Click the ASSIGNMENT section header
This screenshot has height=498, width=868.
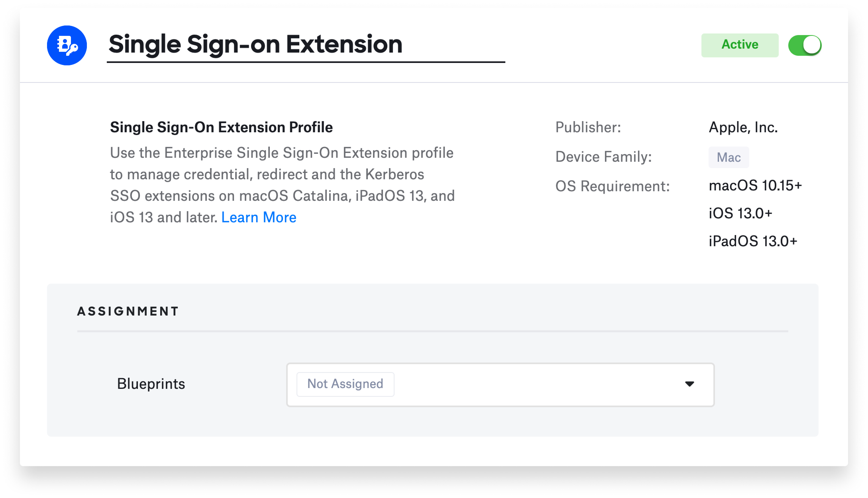(128, 311)
